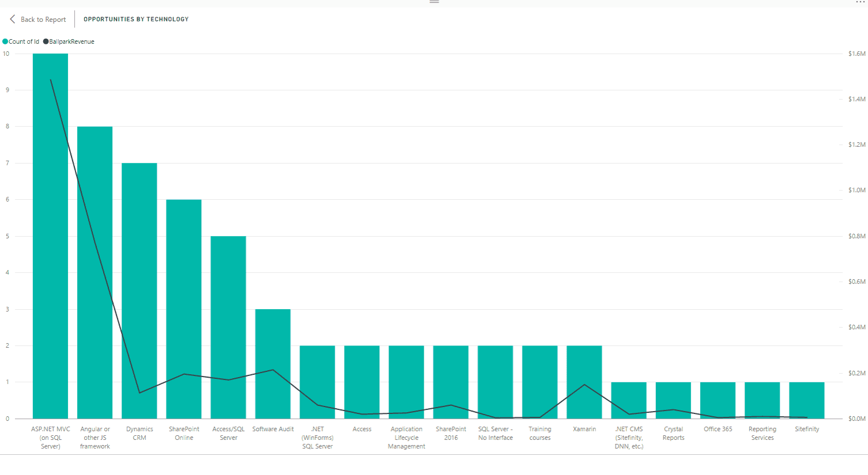
Task: Select the BallparkRevenue legend label
Action: pyautogui.click(x=71, y=41)
